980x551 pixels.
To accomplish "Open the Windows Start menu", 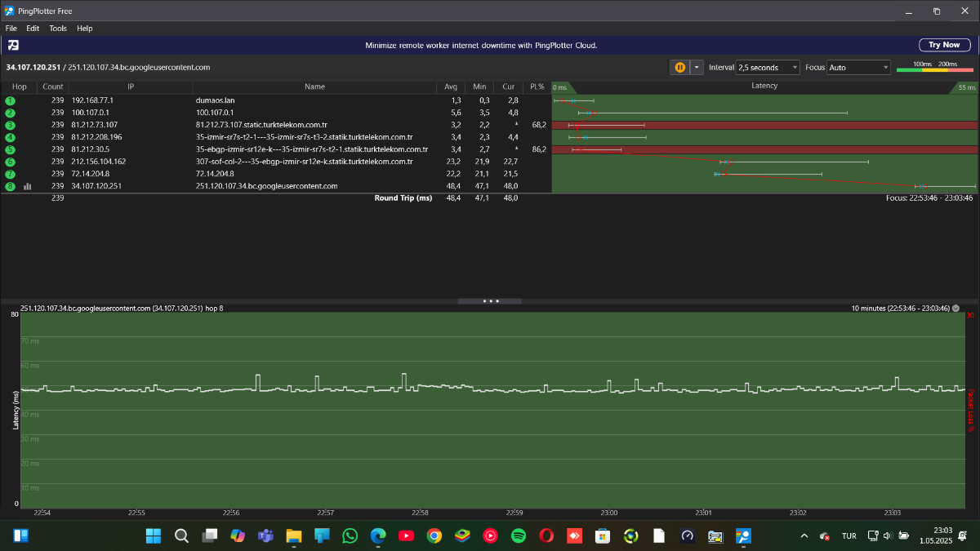I will click(x=154, y=536).
